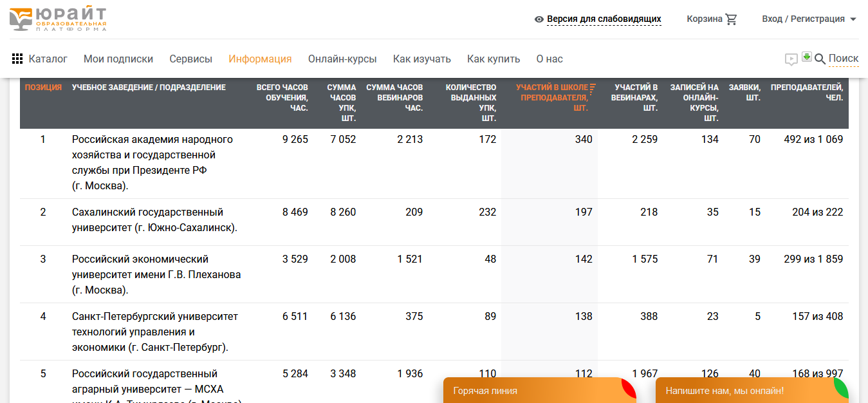Open the Каталог grid icon
This screenshot has height=403, width=868.
(x=18, y=59)
